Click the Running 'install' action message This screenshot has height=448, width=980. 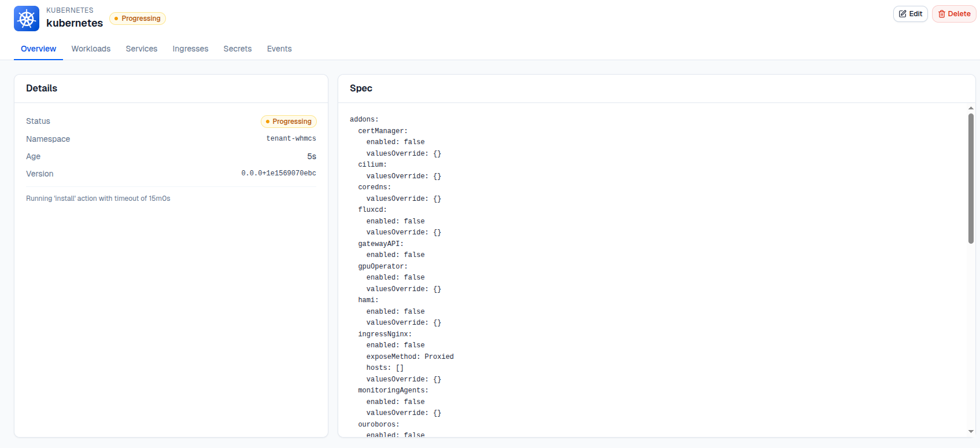pos(98,199)
